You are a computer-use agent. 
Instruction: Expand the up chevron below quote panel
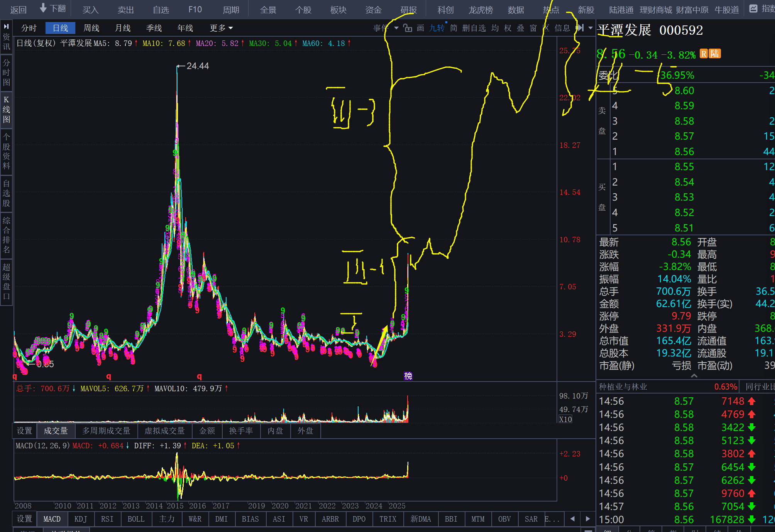click(694, 376)
